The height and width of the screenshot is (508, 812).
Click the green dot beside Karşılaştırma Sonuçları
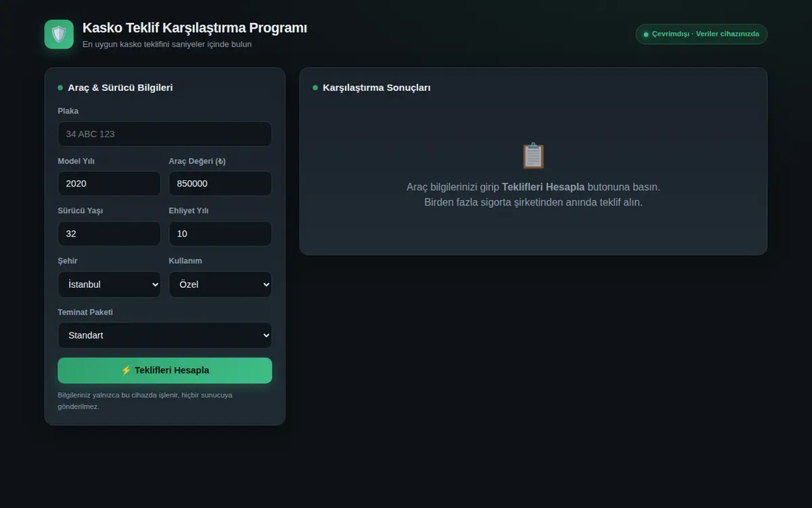pos(315,87)
